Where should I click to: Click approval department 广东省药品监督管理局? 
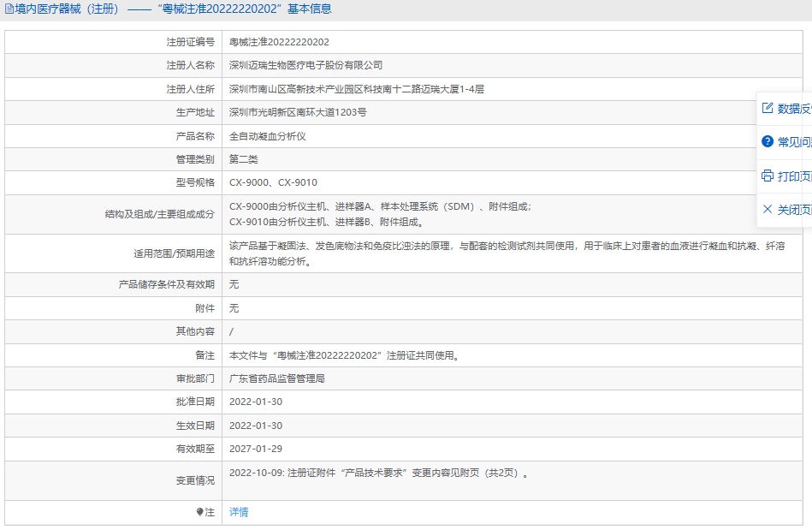pyautogui.click(x=277, y=378)
